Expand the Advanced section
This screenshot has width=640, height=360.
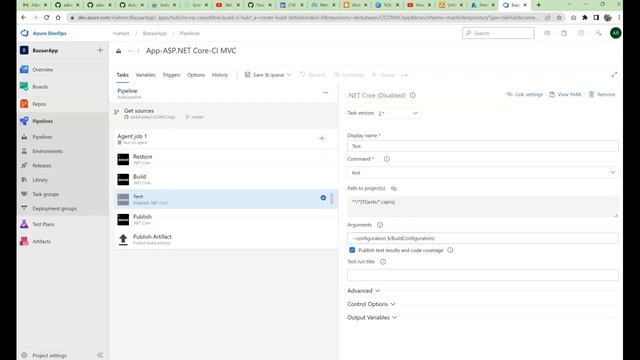point(363,291)
